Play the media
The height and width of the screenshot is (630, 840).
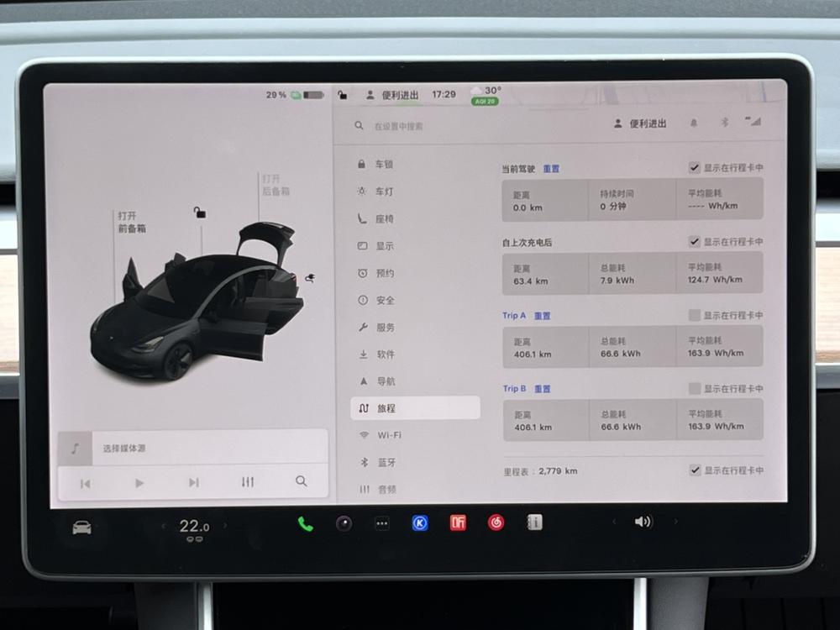(139, 483)
